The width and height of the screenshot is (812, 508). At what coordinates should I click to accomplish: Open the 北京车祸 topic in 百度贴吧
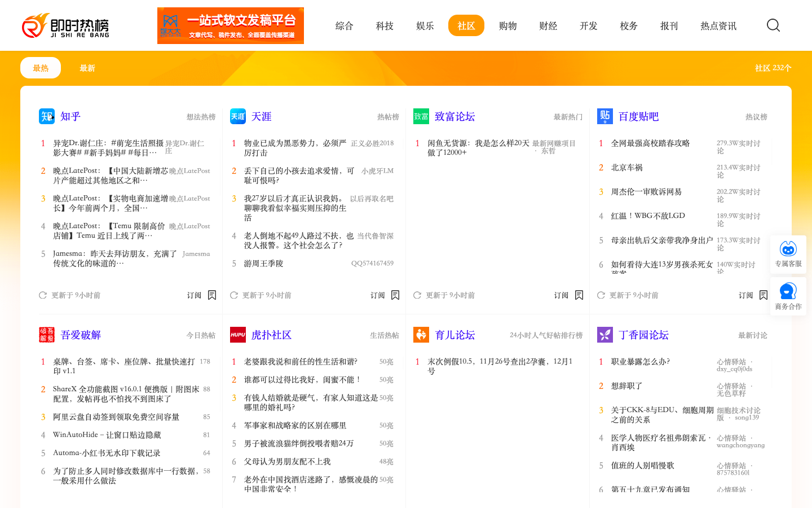click(x=627, y=168)
